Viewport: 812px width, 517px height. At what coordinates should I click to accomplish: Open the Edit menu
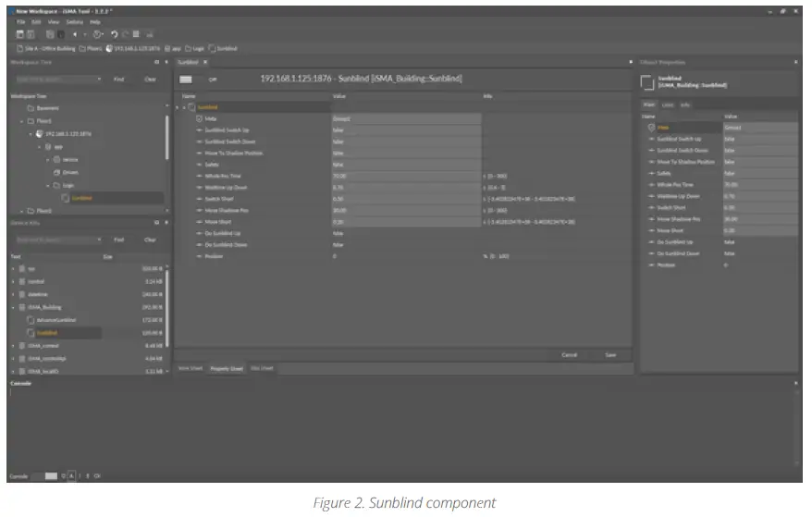(36, 22)
